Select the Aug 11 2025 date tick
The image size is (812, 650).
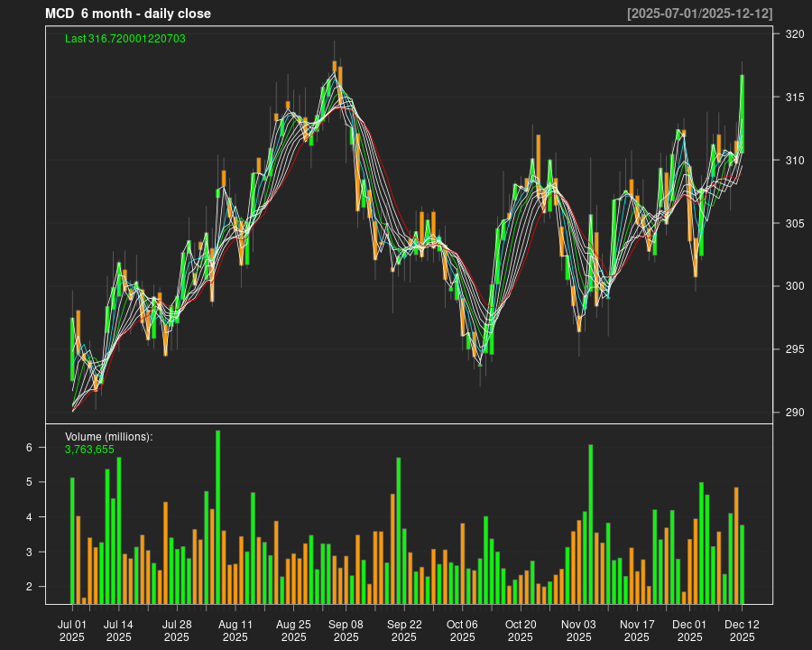click(x=235, y=630)
